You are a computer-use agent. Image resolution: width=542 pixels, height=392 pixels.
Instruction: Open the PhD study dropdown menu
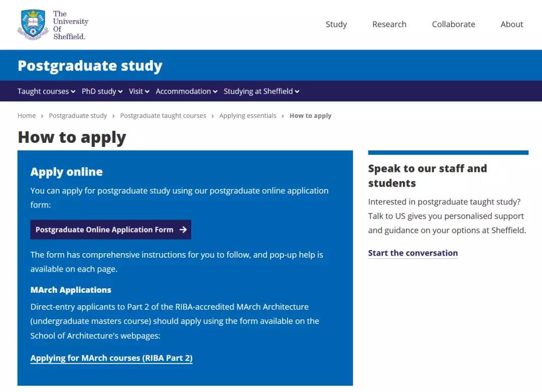tap(102, 91)
